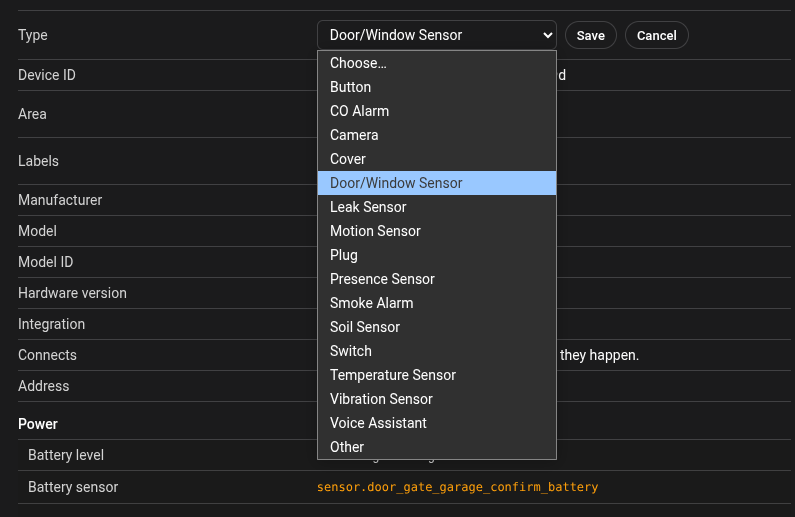Click the sensor.door_gate_garage_confirm_battery entity link
This screenshot has width=795, height=517.
click(x=457, y=487)
